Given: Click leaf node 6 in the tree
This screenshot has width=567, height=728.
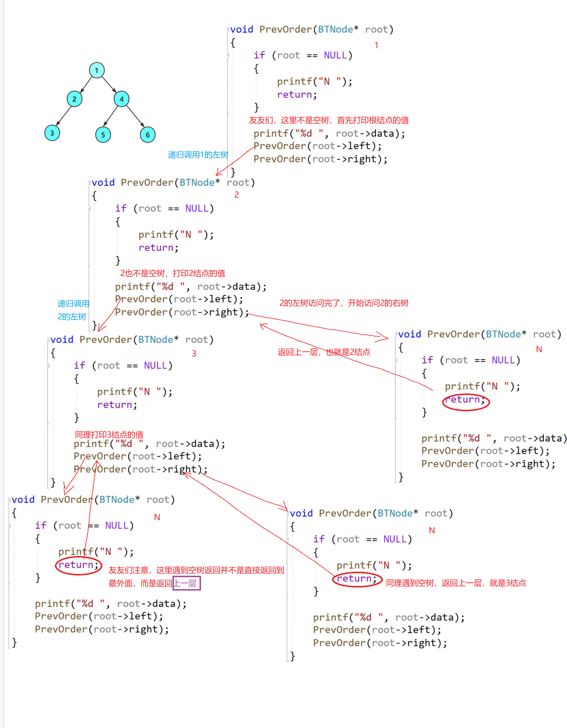Looking at the screenshot, I should tap(148, 135).
